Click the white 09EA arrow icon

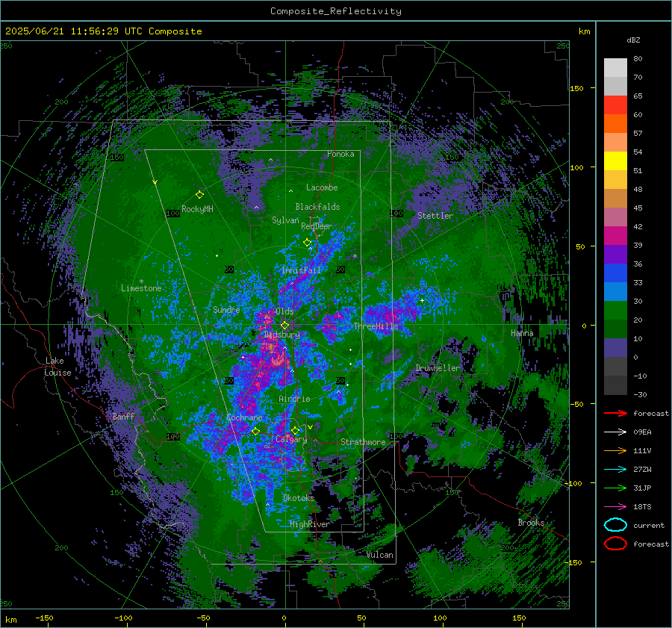pyautogui.click(x=615, y=432)
